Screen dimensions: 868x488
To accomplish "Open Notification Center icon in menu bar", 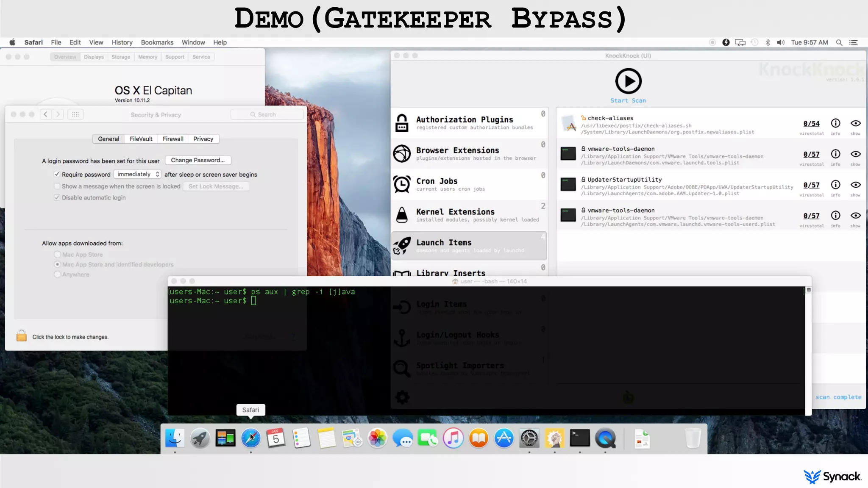I will pyautogui.click(x=854, y=42).
